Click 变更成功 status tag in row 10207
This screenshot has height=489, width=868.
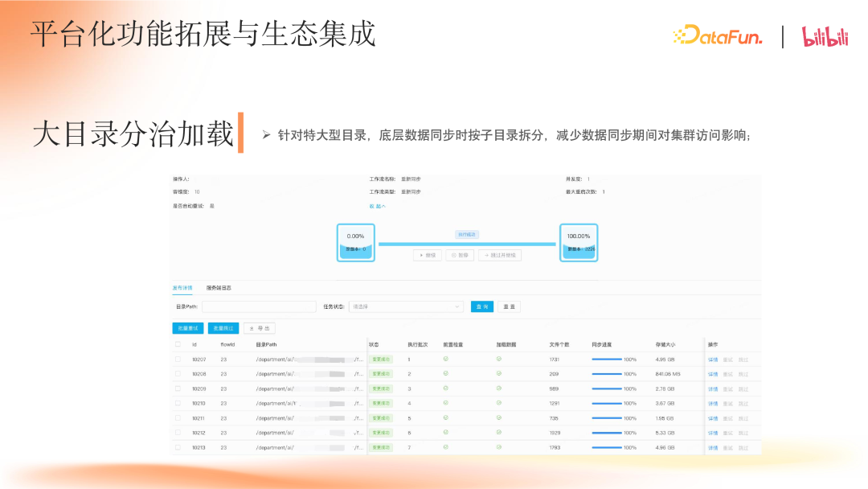381,359
